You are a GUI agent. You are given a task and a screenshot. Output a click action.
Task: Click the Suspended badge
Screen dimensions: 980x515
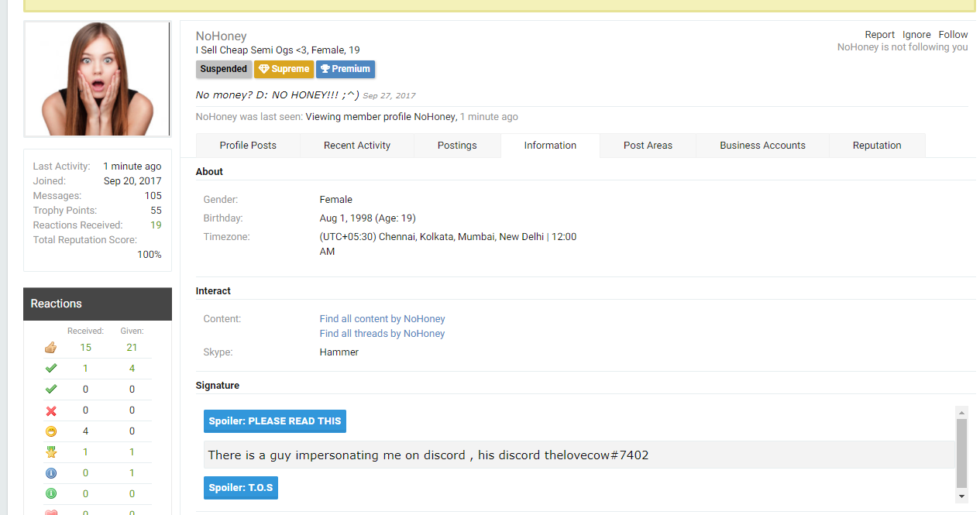(224, 69)
